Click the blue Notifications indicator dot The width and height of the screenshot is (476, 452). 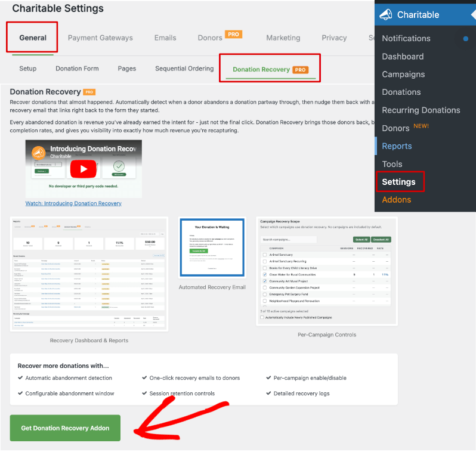(x=465, y=39)
